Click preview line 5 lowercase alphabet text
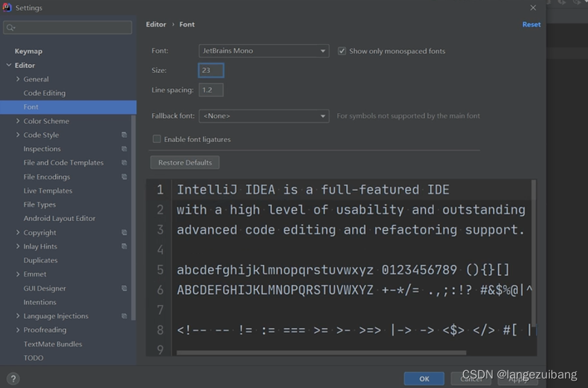This screenshot has width=588, height=388. 275,270
